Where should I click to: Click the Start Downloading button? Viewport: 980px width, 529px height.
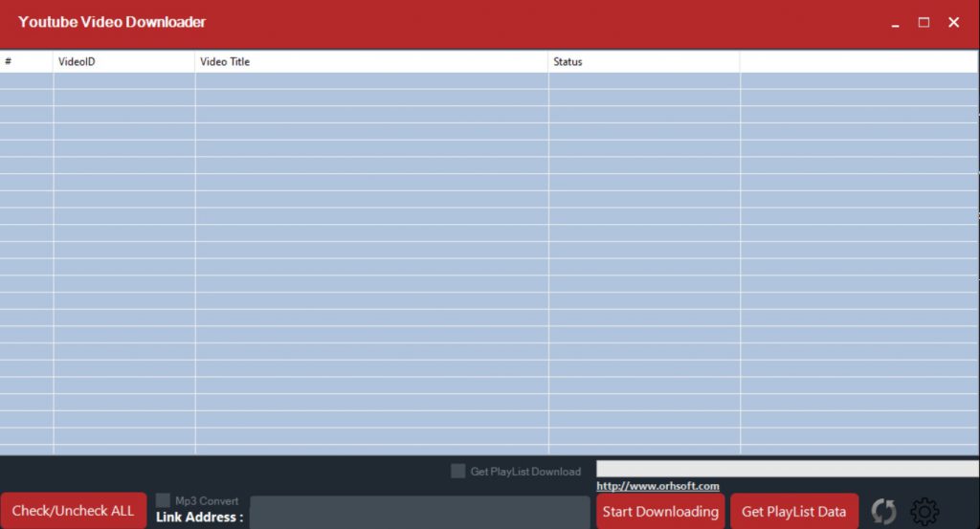click(660, 512)
